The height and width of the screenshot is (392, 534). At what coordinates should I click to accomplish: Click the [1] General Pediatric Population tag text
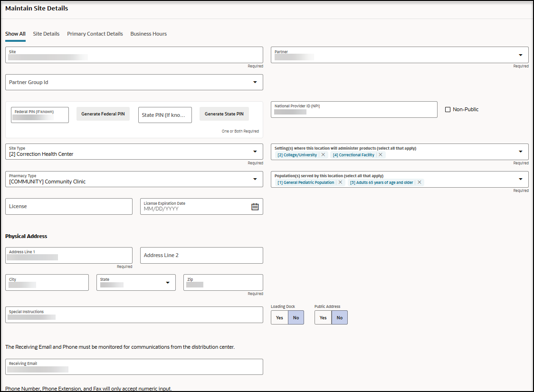305,182
